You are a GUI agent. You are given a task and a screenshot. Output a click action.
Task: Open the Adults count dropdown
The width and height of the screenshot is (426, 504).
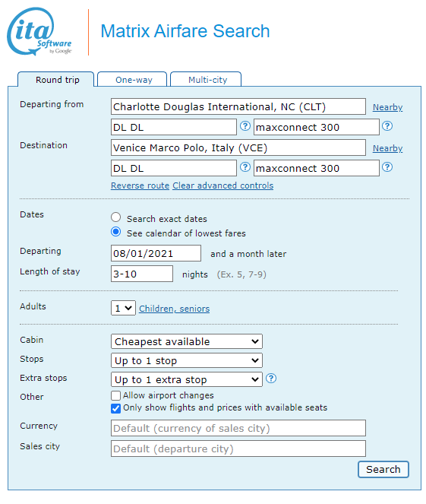(123, 308)
